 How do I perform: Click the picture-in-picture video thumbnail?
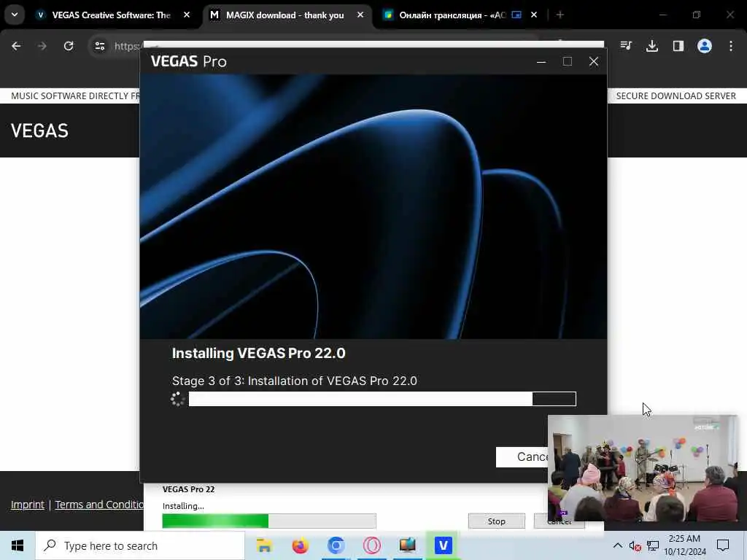pyautogui.click(x=643, y=467)
